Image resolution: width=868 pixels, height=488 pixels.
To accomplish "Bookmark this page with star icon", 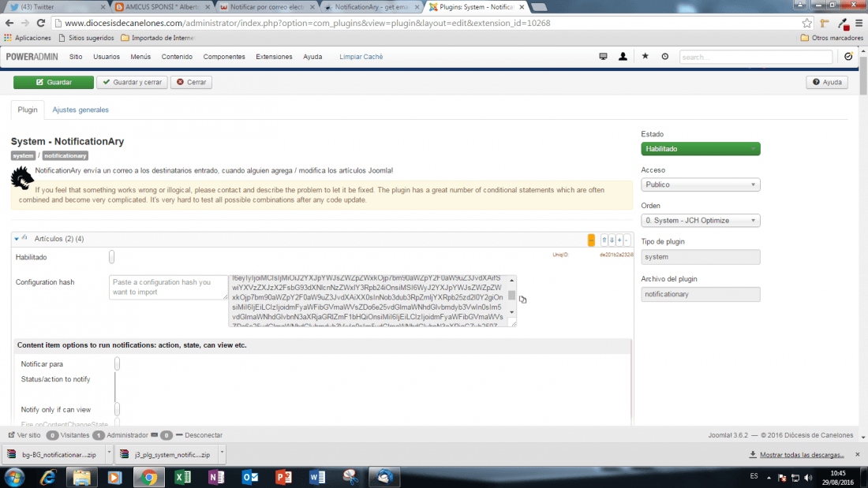I will pos(806,23).
